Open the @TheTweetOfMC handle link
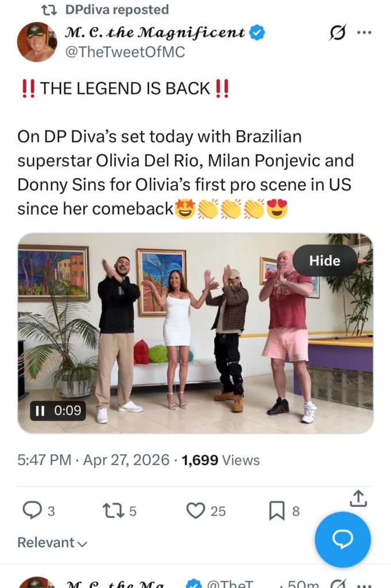This screenshot has width=391, height=588. click(x=126, y=52)
